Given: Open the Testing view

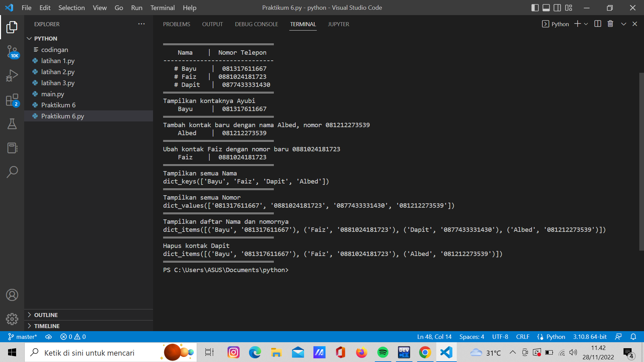Looking at the screenshot, I should coord(12,124).
